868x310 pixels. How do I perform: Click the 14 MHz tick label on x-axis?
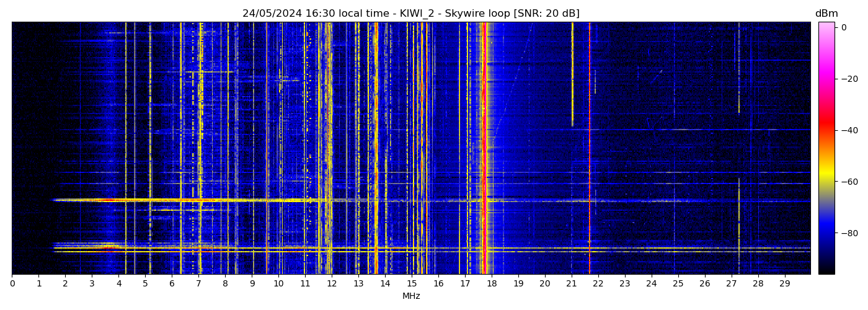point(385,284)
